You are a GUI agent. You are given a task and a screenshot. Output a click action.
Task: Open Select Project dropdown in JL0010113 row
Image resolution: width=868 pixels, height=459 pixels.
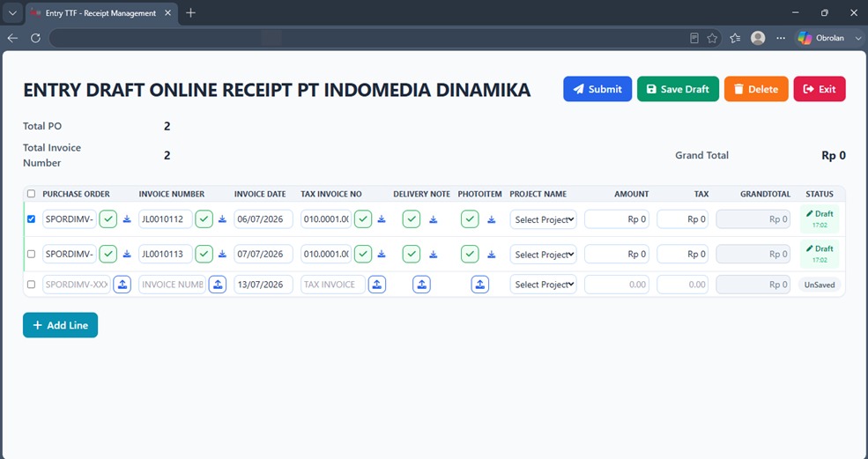point(543,254)
